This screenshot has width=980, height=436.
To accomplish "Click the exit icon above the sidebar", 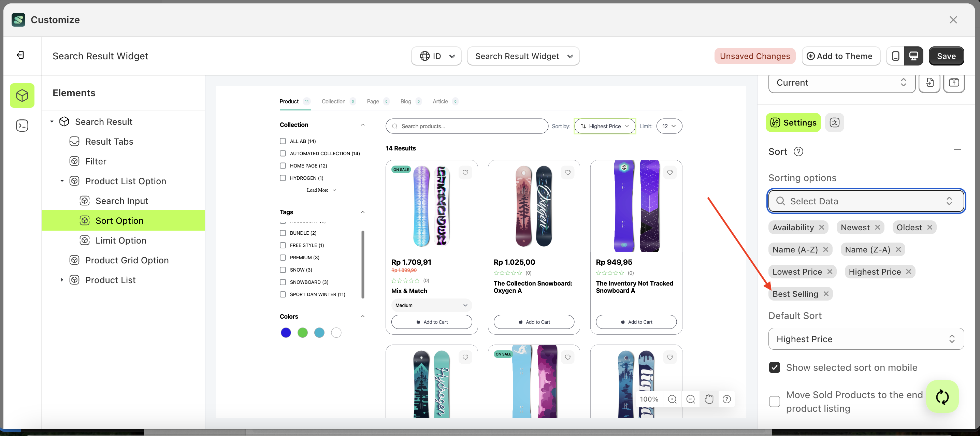I will [20, 55].
